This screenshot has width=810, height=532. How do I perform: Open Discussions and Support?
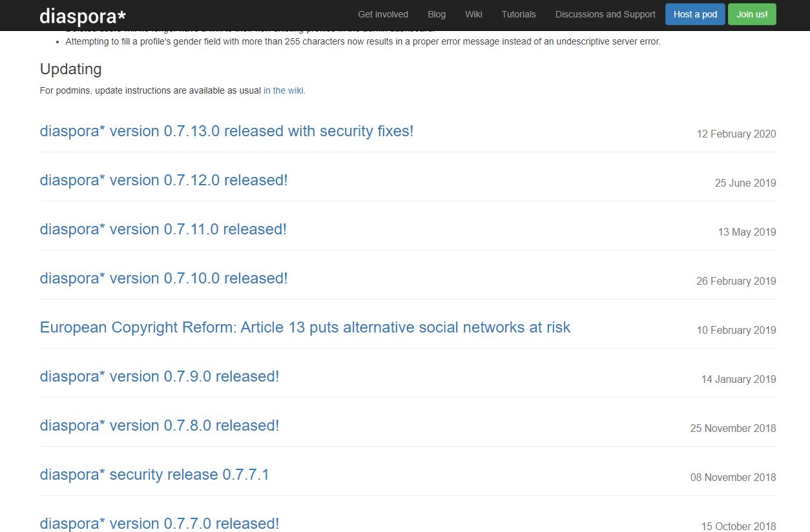605,14
